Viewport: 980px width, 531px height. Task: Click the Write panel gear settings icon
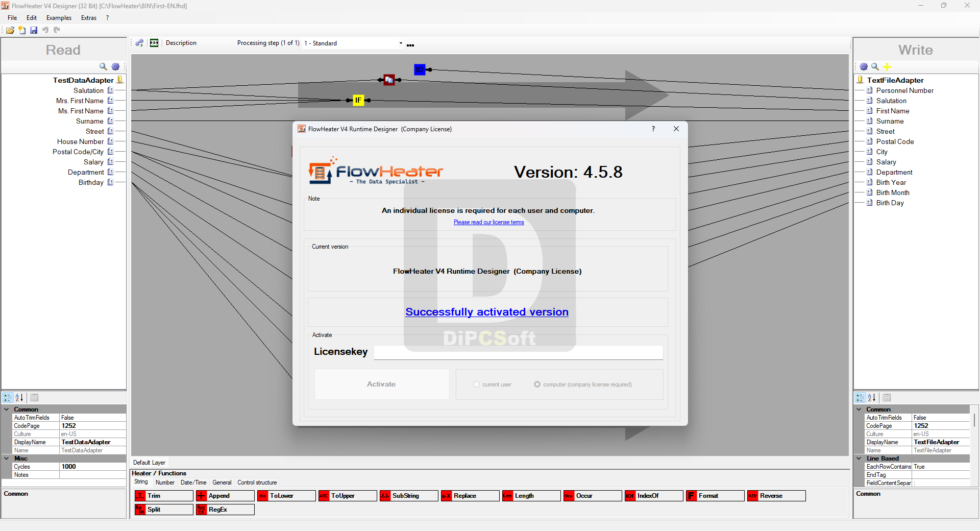864,66
